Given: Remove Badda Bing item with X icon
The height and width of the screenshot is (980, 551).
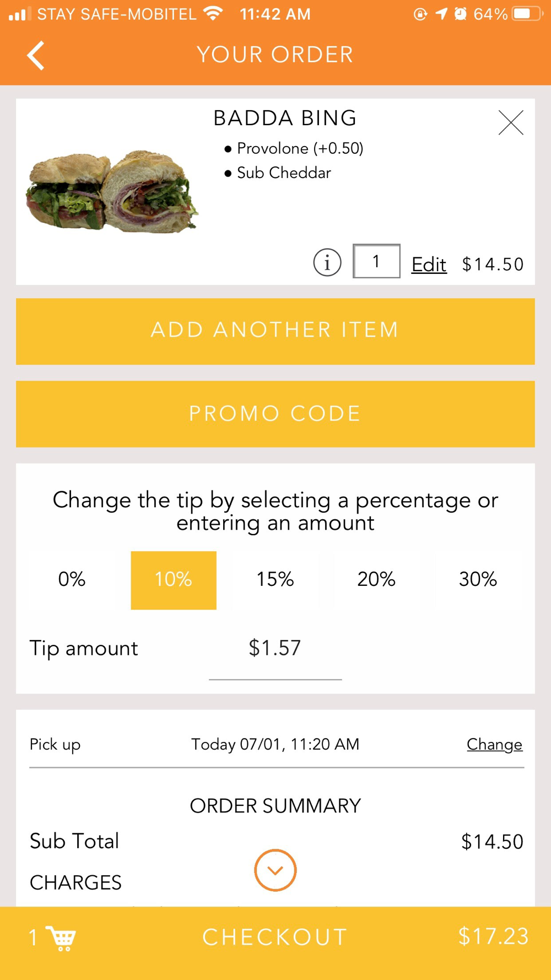Looking at the screenshot, I should pyautogui.click(x=511, y=122).
